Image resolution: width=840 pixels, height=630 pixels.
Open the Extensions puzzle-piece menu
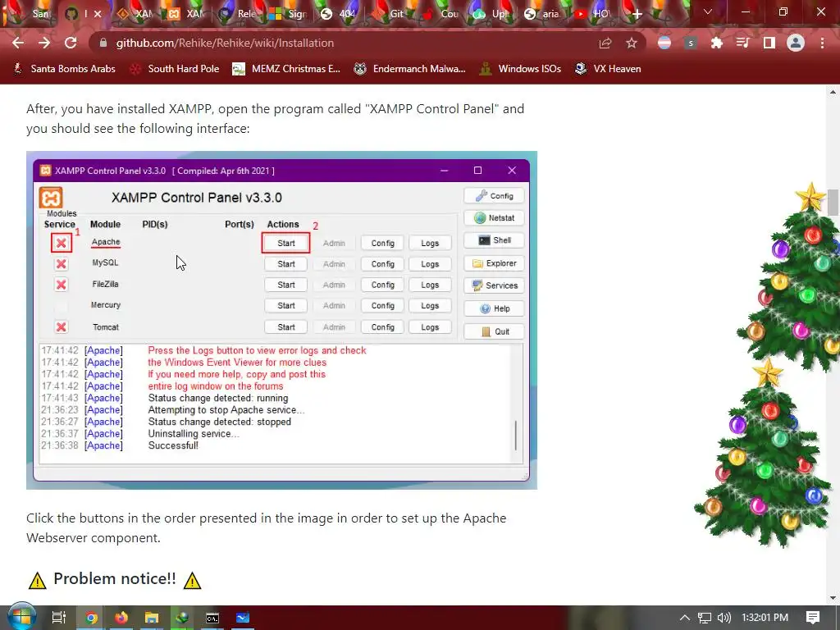click(x=717, y=43)
